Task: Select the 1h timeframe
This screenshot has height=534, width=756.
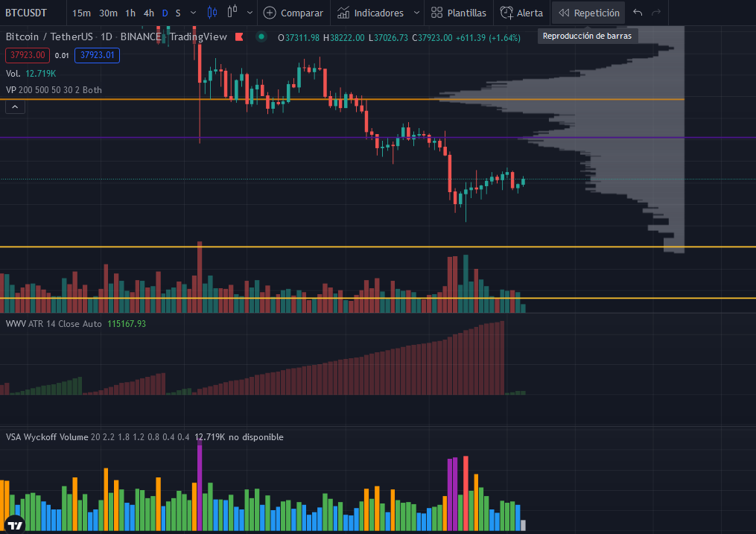Action: (130, 13)
